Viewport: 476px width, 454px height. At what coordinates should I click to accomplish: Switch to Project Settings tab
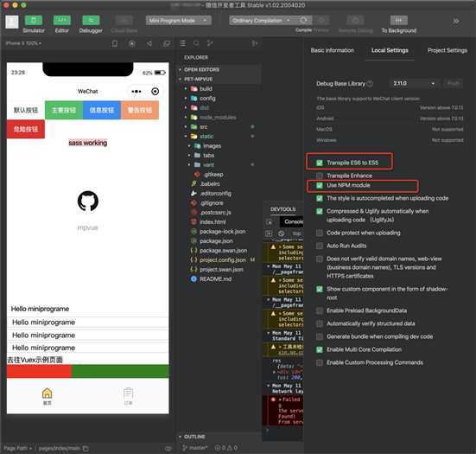[447, 50]
